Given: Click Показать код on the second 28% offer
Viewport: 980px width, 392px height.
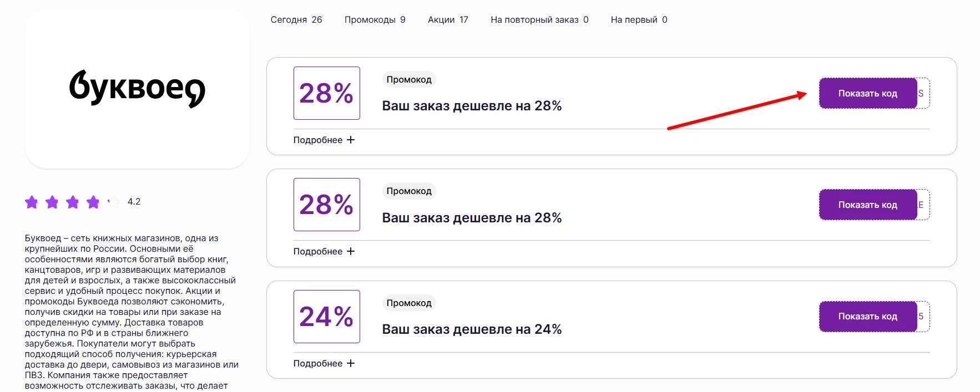Looking at the screenshot, I should coord(867,205).
